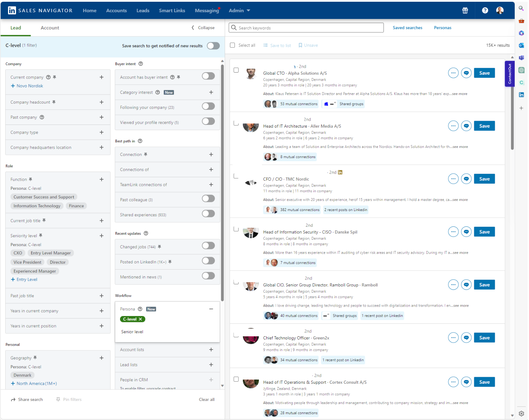Open the profile avatar menu

click(x=500, y=10)
